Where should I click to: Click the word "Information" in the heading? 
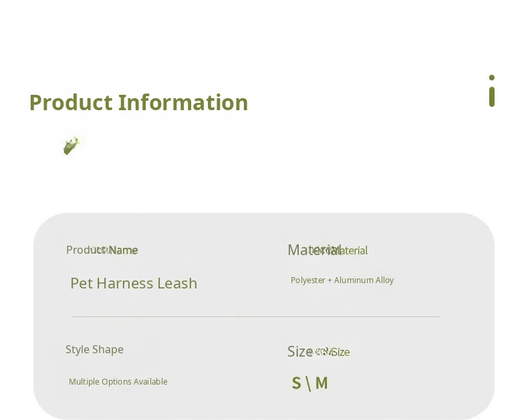pos(183,102)
